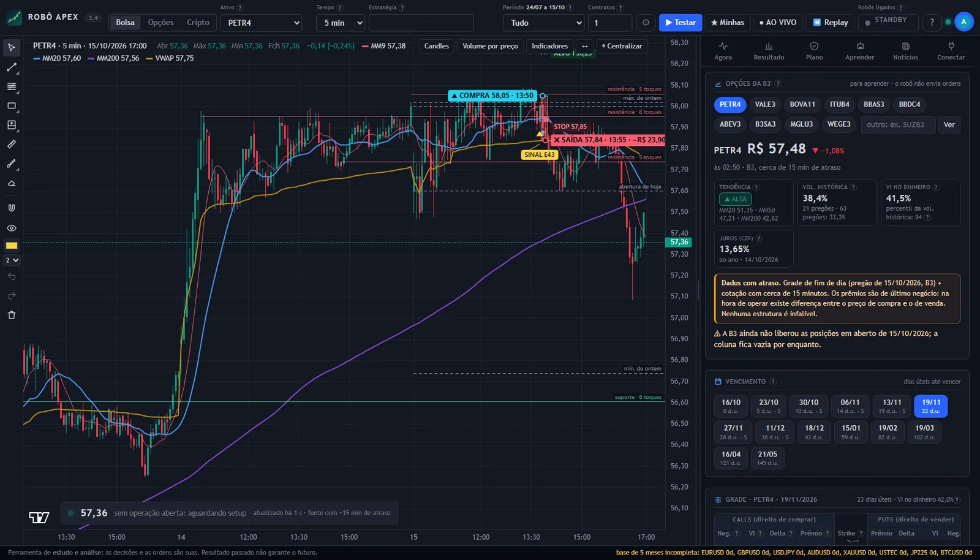Open the Candles chart type selector
The height and width of the screenshot is (560, 980).
pos(436,46)
